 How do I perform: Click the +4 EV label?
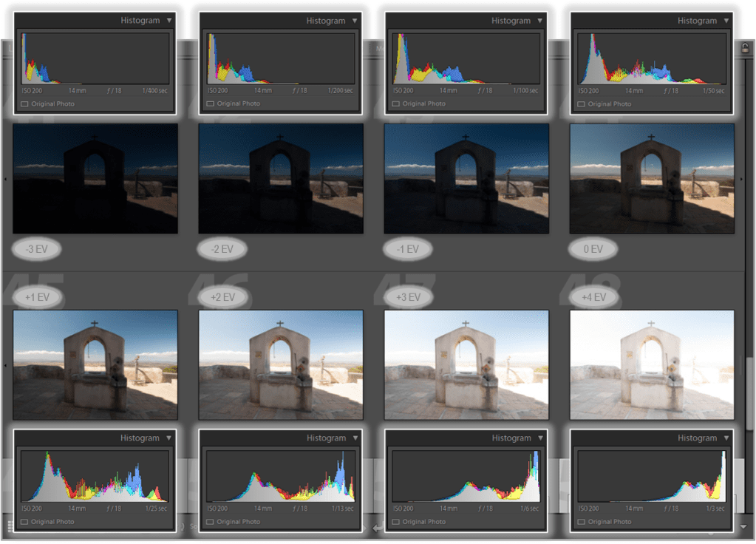point(593,297)
